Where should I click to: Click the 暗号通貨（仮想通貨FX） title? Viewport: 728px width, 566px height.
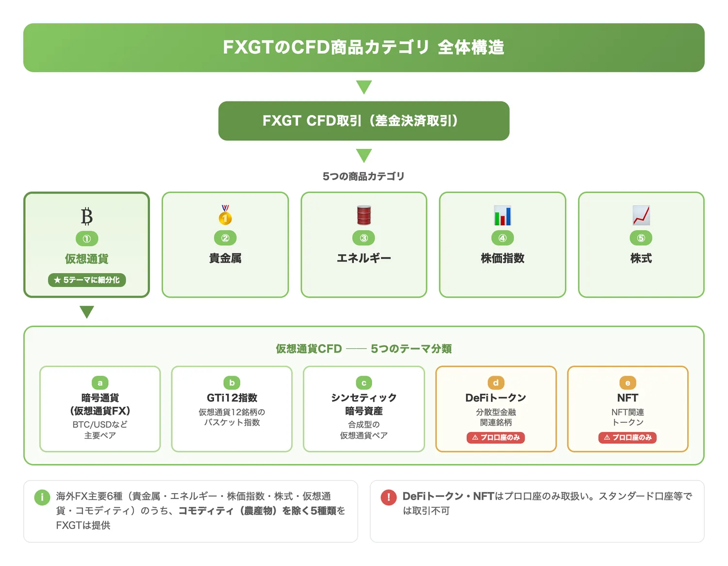100,404
